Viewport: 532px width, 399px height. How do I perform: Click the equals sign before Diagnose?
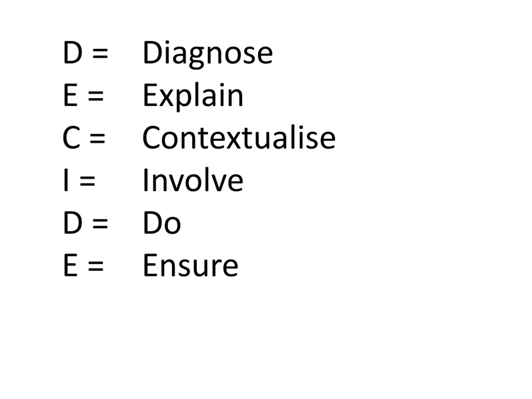(100, 53)
